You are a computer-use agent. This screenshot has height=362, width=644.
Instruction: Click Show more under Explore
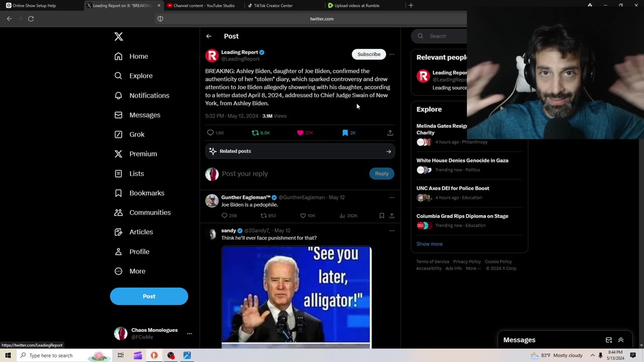tap(429, 244)
